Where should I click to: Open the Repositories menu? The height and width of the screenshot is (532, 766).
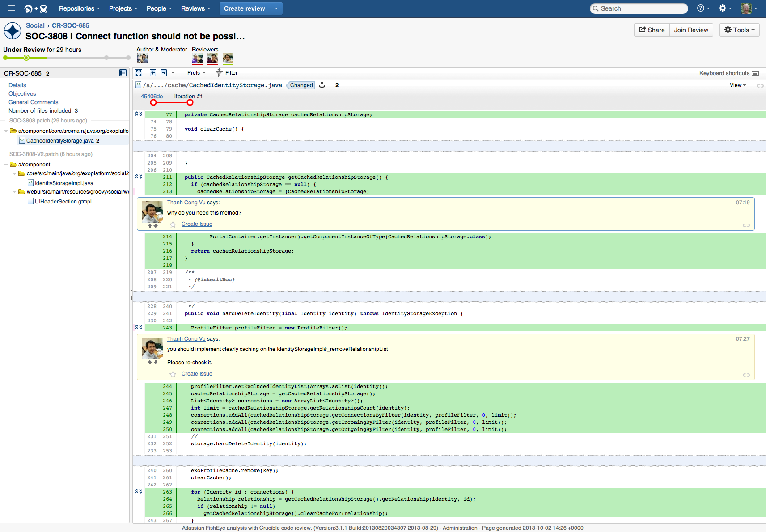pyautogui.click(x=79, y=8)
